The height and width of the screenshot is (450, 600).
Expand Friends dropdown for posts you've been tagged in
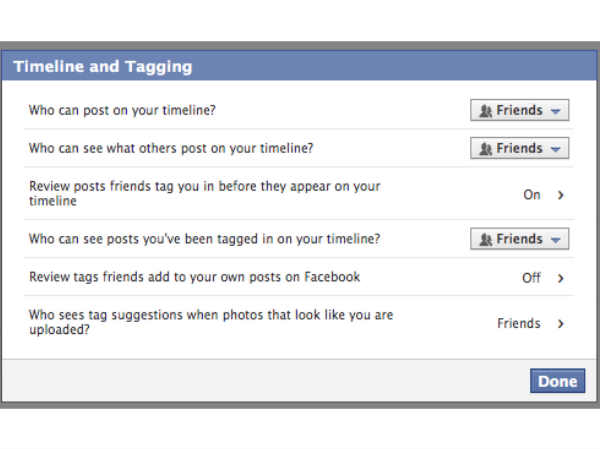519,240
